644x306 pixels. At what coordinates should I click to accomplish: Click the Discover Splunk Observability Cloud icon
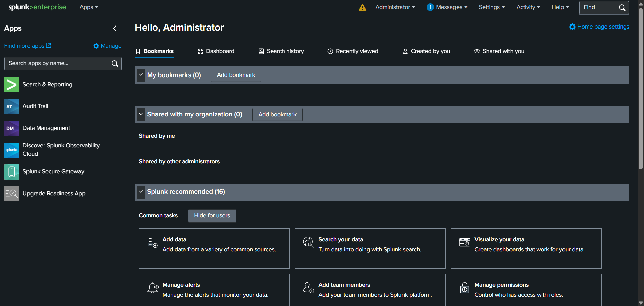tap(12, 150)
